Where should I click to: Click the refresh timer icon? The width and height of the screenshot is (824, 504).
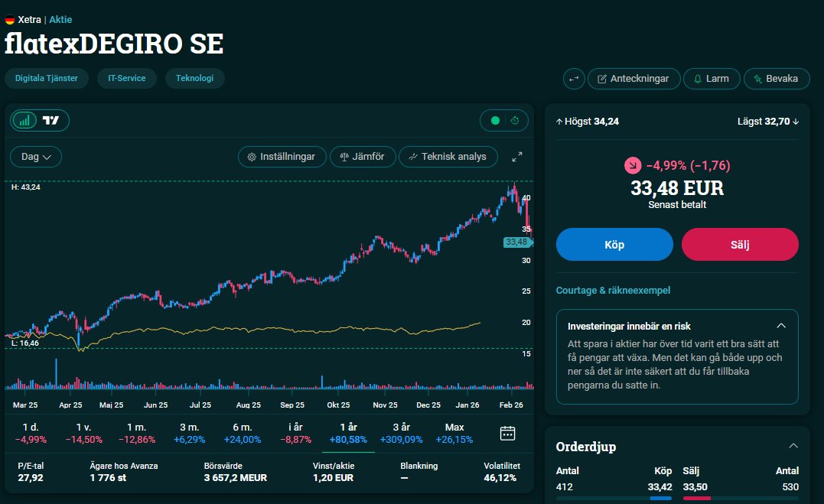515,120
